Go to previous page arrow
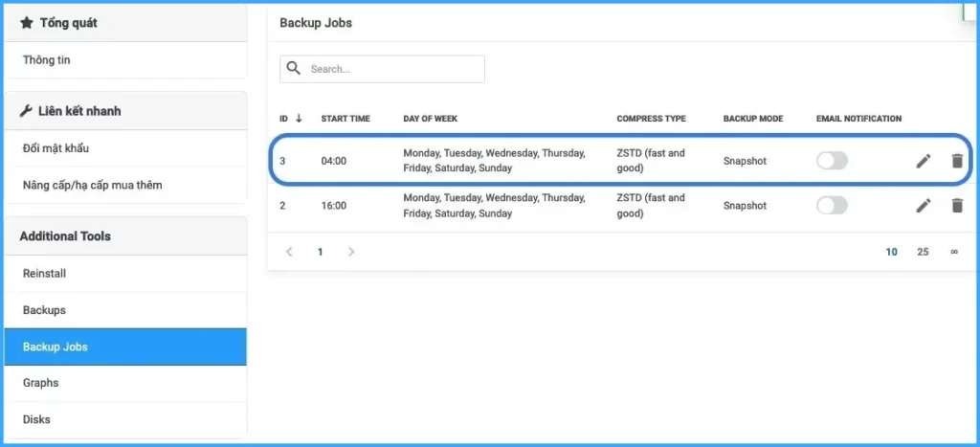980x447 pixels. click(x=289, y=252)
